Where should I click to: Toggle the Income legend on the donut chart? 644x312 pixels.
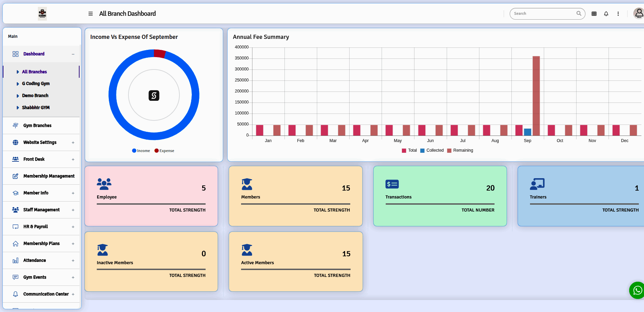[x=141, y=150]
